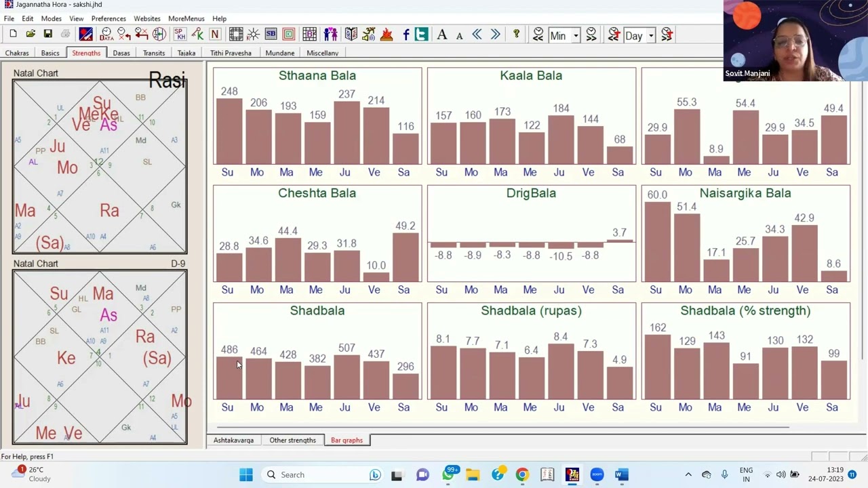Screen dimensions: 868x488
Task: Select the Strengths tab
Action: coord(86,53)
